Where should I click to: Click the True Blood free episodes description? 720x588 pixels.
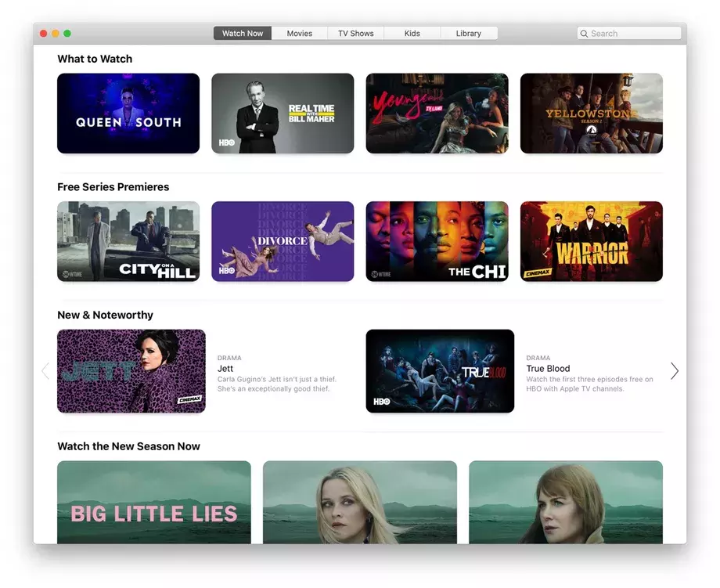pos(589,384)
